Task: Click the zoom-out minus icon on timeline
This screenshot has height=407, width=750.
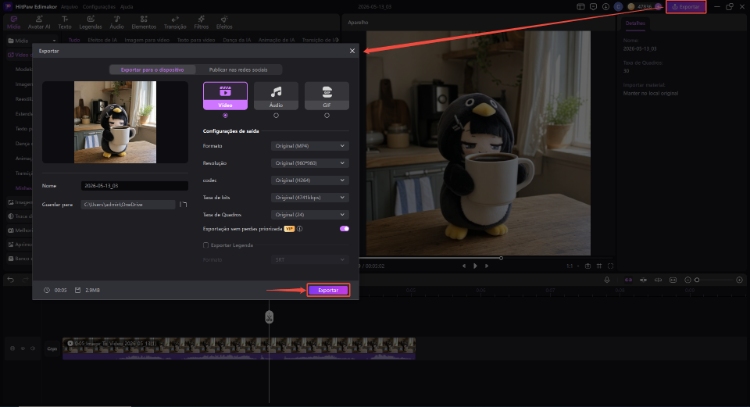Action: coord(688,280)
